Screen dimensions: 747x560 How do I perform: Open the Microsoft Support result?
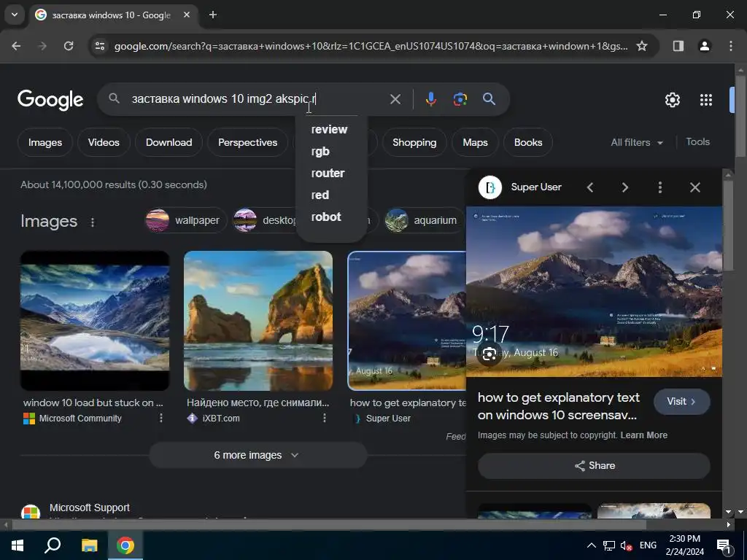(90, 507)
